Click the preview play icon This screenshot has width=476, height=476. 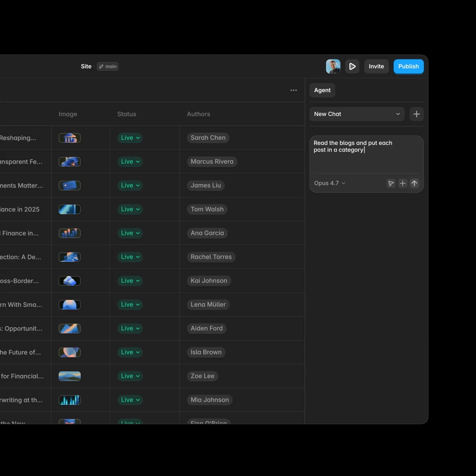pos(352,67)
